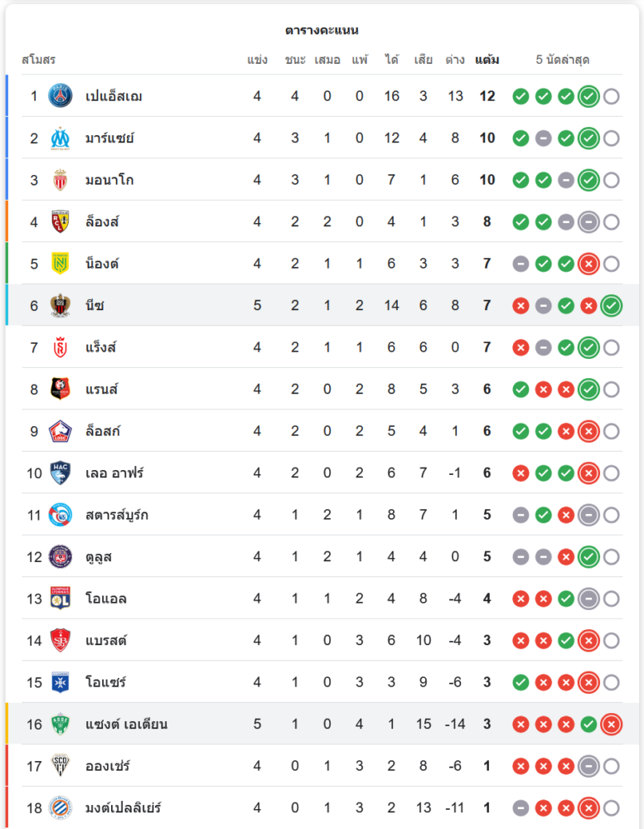Open the สตาร์สบูร์ก team name link

pos(117,515)
